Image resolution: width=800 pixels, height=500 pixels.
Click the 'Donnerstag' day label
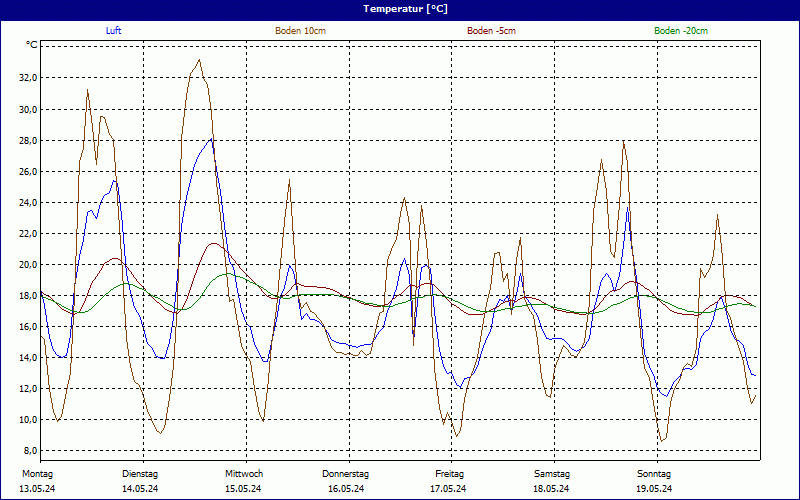[x=345, y=474]
